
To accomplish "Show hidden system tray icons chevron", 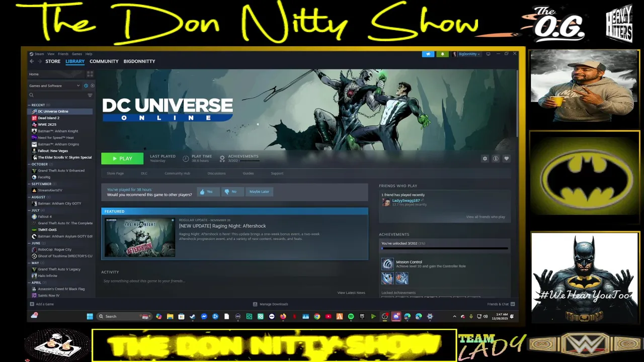I will (x=455, y=316).
